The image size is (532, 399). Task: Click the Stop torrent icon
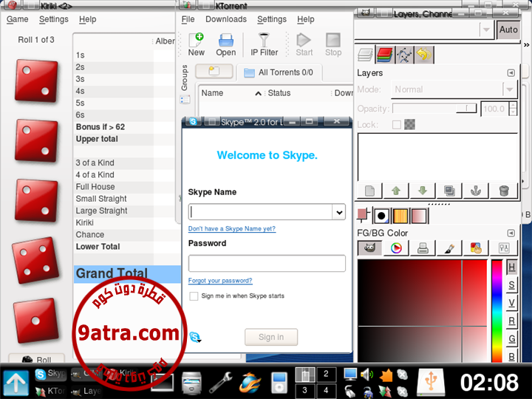332,44
